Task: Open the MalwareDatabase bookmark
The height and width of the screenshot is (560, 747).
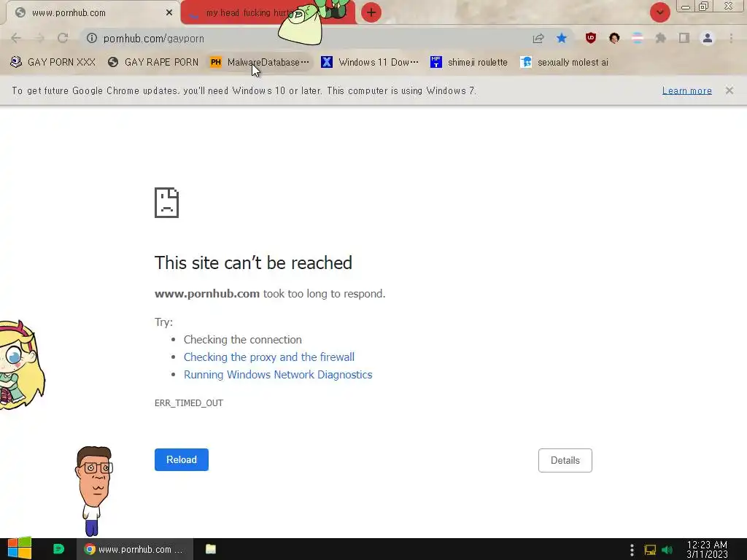Action: pyautogui.click(x=260, y=63)
